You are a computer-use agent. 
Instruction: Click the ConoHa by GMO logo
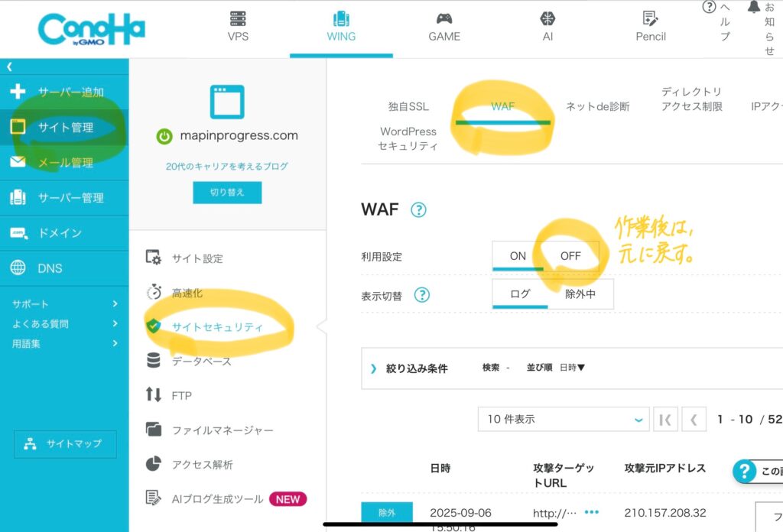tap(92, 30)
